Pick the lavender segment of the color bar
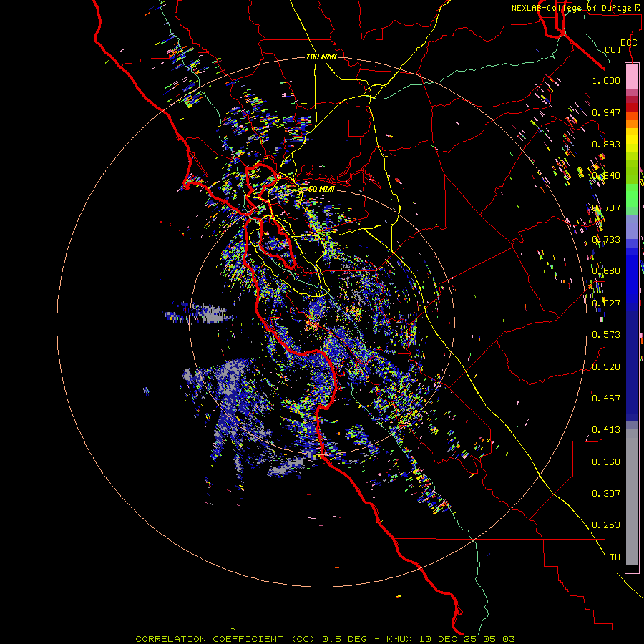This screenshot has height=644, width=644. [x=632, y=227]
